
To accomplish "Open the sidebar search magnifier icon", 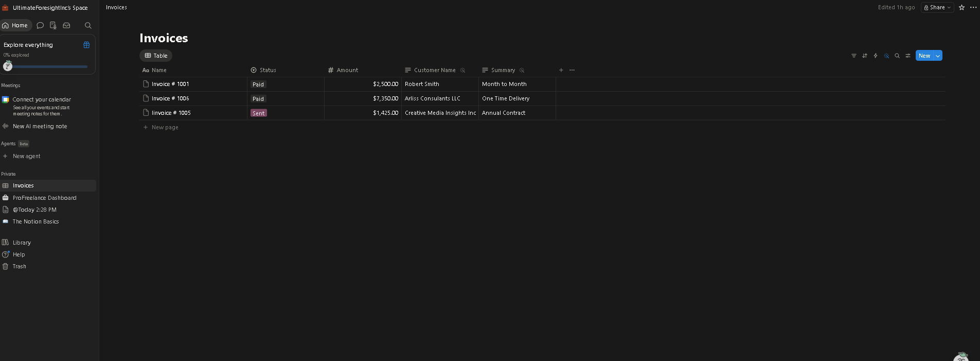I will (88, 25).
